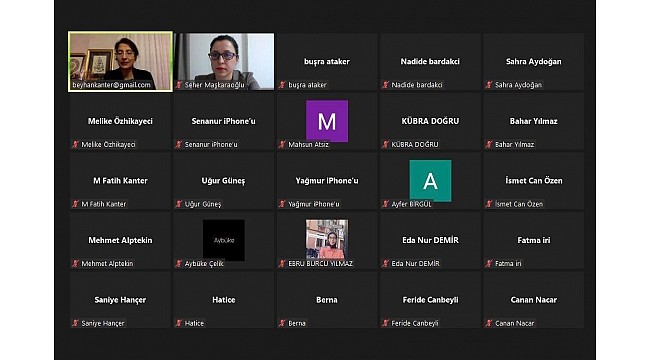Click the large name M Fatih Kanter
Image resolution: width=650 pixels, height=360 pixels.
pos(120,181)
